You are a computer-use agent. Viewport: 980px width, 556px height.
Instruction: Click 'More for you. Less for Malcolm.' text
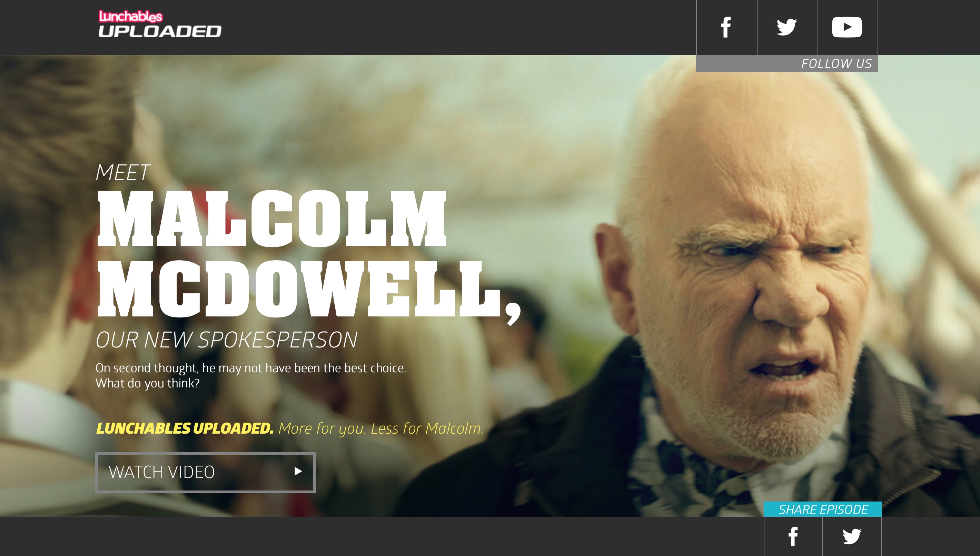point(381,428)
